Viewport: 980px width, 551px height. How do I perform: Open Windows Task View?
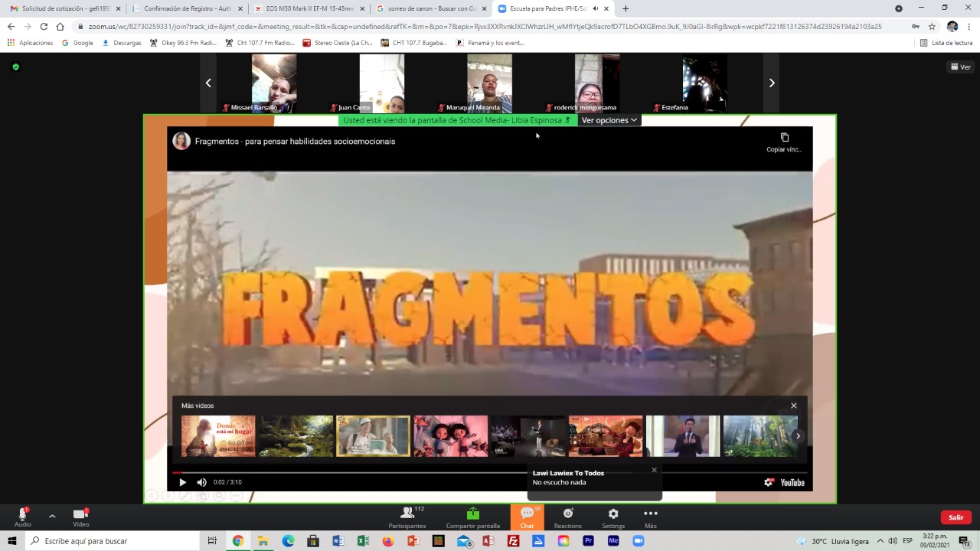212,541
